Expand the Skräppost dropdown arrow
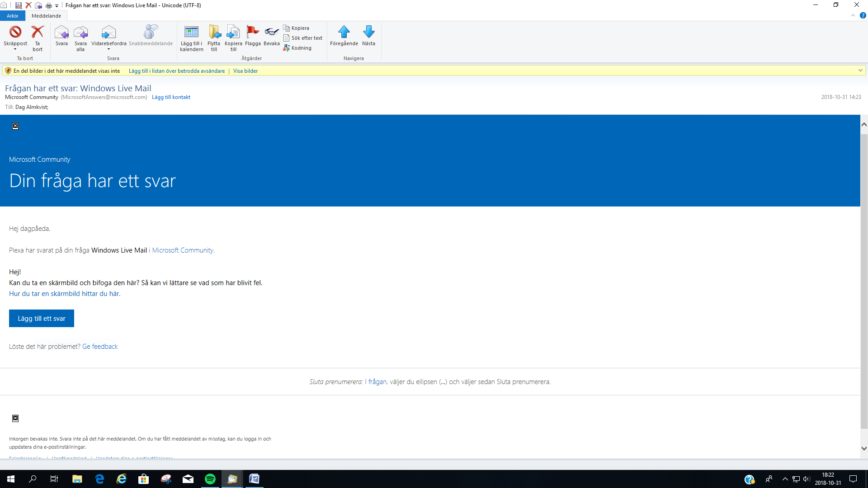The height and width of the screenshot is (488, 868). point(15,50)
